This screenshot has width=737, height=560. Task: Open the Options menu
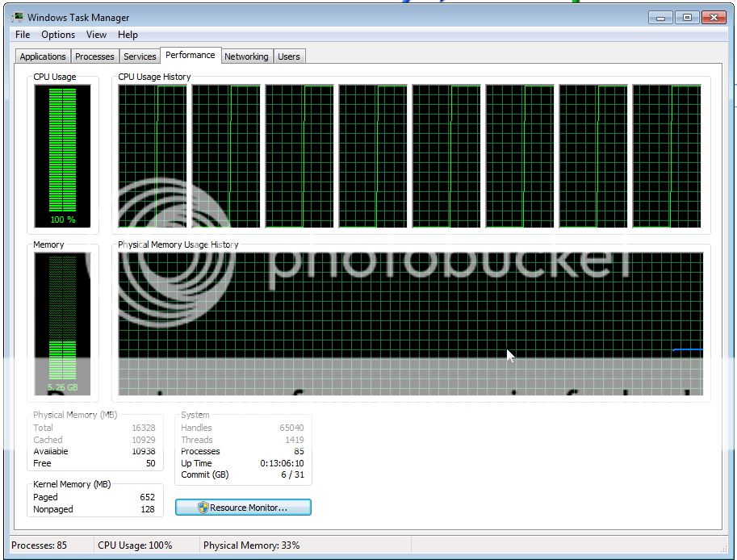pos(58,35)
